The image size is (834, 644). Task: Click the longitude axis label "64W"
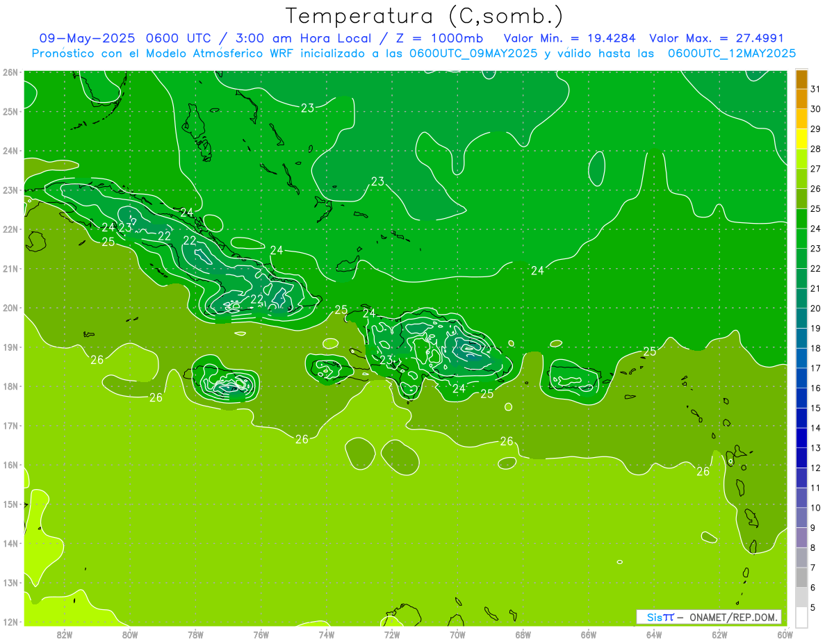click(654, 634)
